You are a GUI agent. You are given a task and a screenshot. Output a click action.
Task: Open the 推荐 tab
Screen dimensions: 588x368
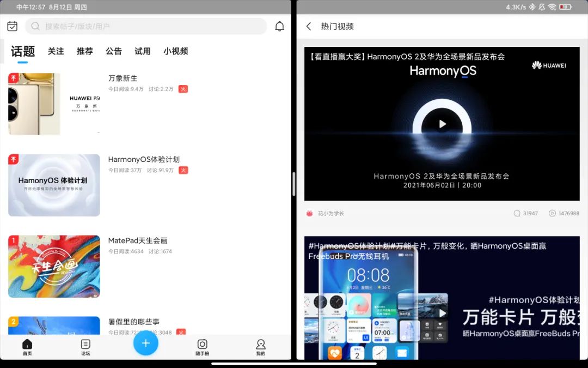click(85, 51)
